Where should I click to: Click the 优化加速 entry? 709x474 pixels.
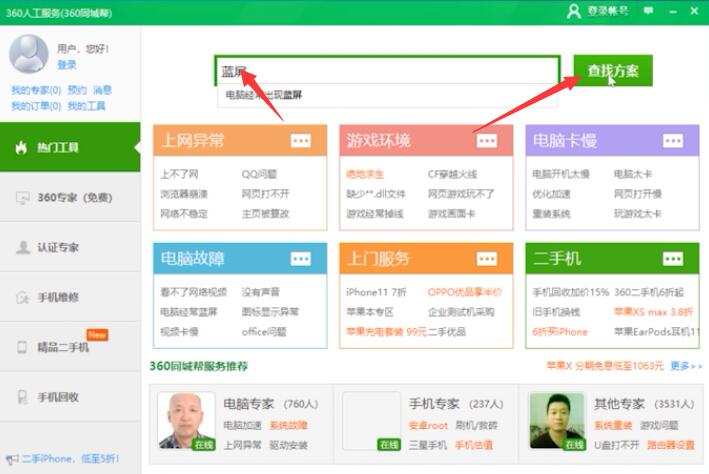coord(551,194)
